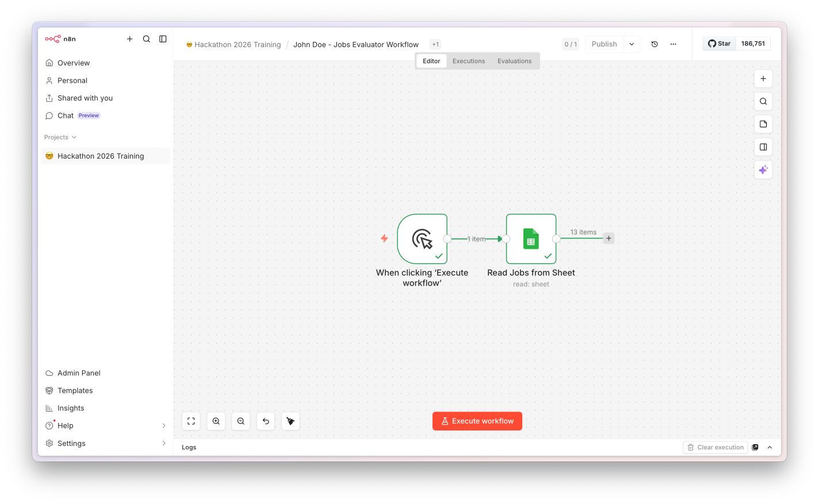Open workflow history clock icon

point(655,44)
